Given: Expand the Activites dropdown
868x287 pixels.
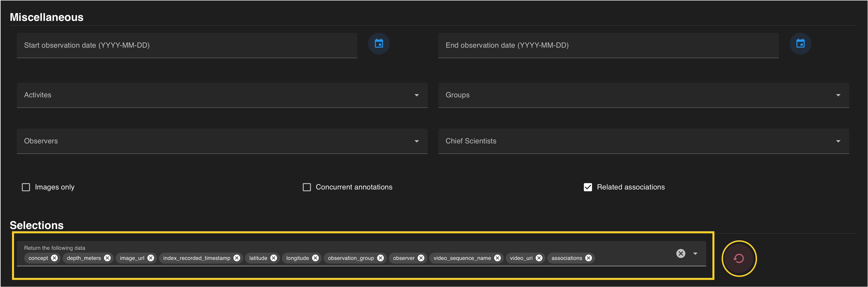Looking at the screenshot, I should click(416, 95).
